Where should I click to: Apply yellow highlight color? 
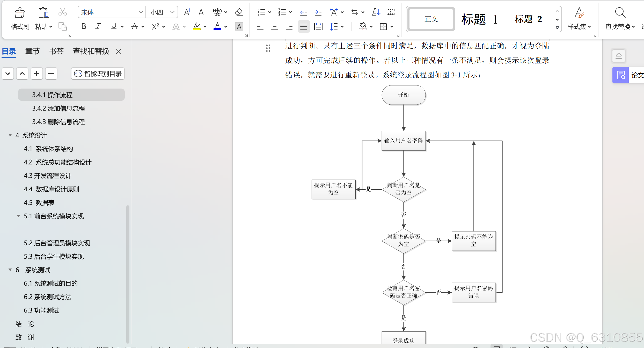point(197,26)
